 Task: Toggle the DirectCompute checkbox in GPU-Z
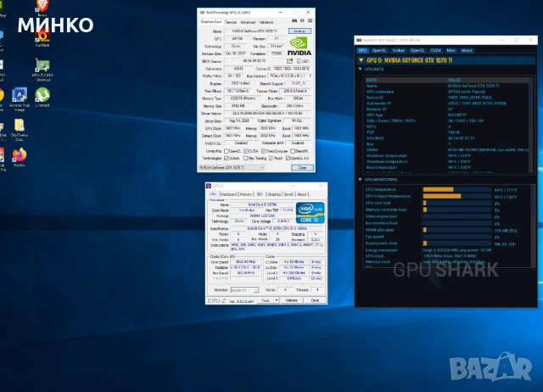263,151
